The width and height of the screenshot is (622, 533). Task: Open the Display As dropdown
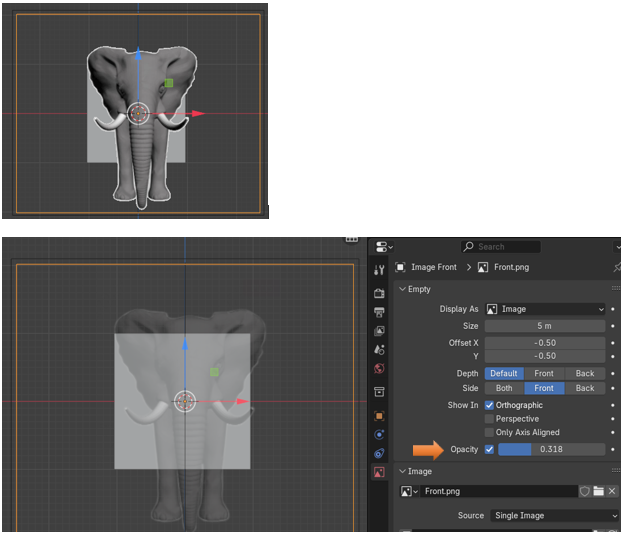tap(545, 309)
